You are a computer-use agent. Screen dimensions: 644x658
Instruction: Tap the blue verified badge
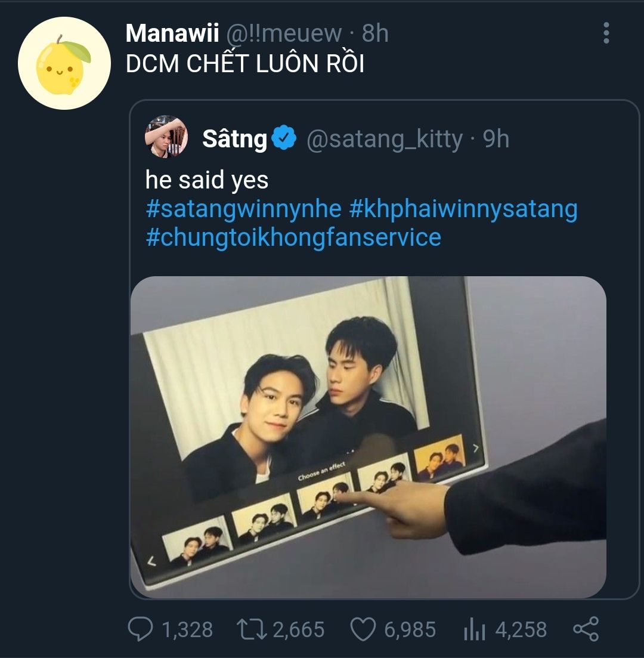pos(284,138)
